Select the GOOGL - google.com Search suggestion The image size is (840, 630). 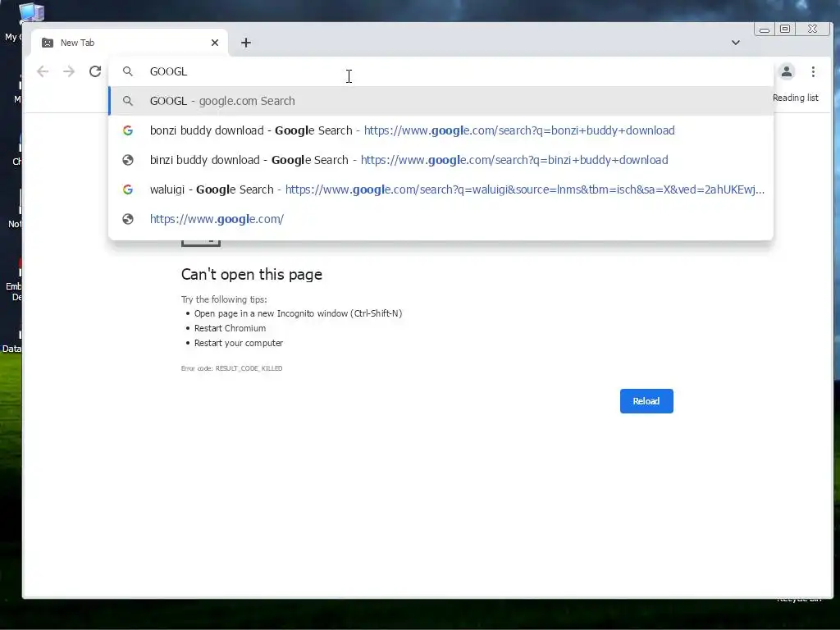[x=441, y=101]
